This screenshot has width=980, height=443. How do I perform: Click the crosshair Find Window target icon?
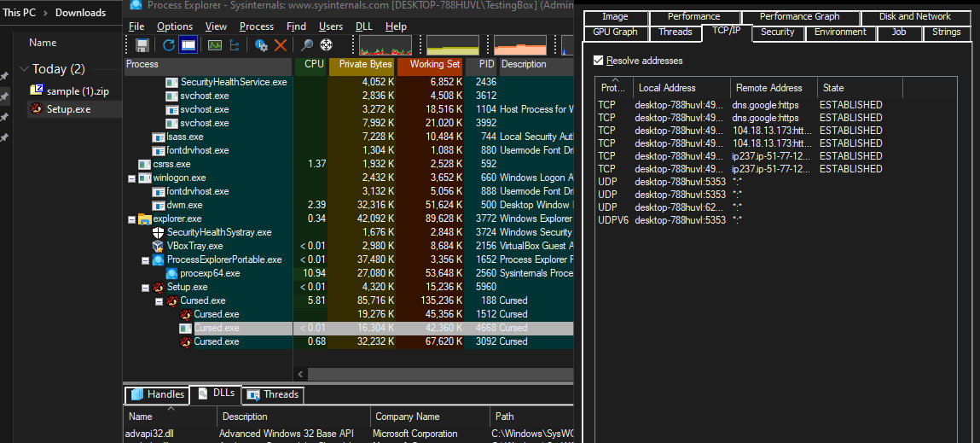[326, 45]
